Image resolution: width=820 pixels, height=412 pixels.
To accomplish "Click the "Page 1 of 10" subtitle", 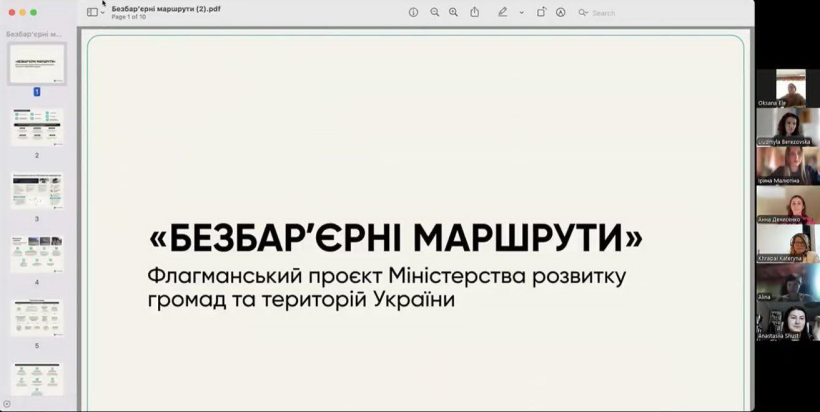I will point(129,17).
